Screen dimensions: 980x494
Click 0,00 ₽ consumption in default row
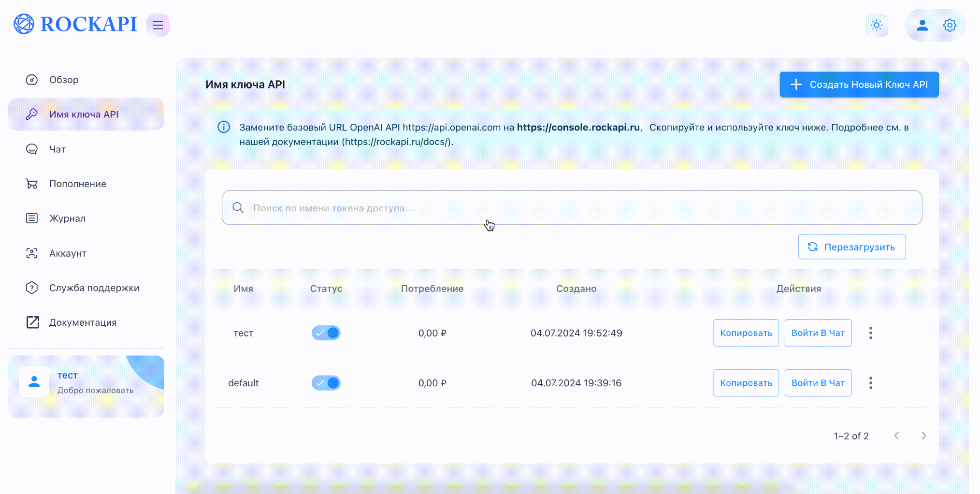tap(432, 383)
